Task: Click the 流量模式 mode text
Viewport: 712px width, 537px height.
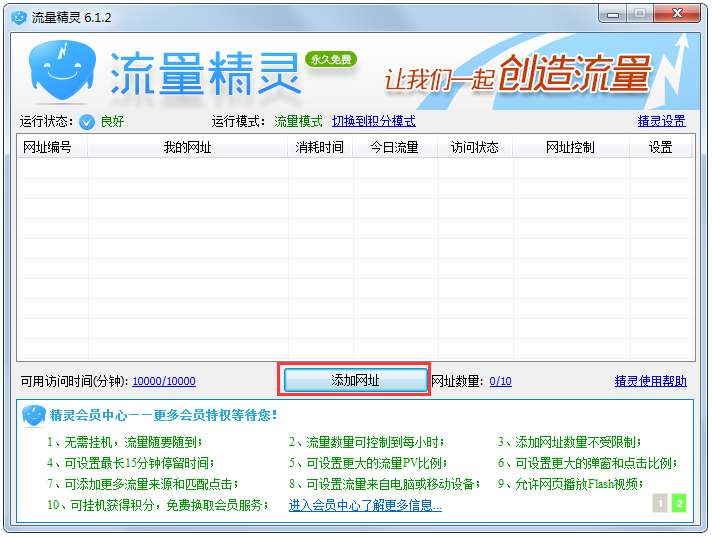Action: [298, 121]
